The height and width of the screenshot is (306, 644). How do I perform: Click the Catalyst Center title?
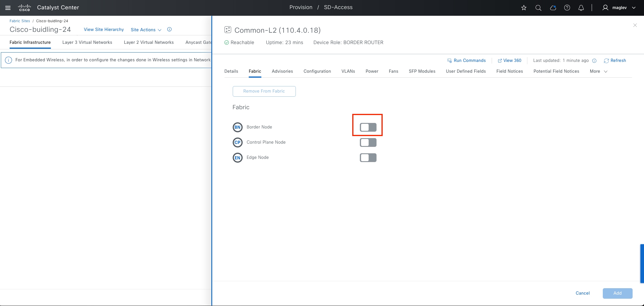[x=58, y=8]
